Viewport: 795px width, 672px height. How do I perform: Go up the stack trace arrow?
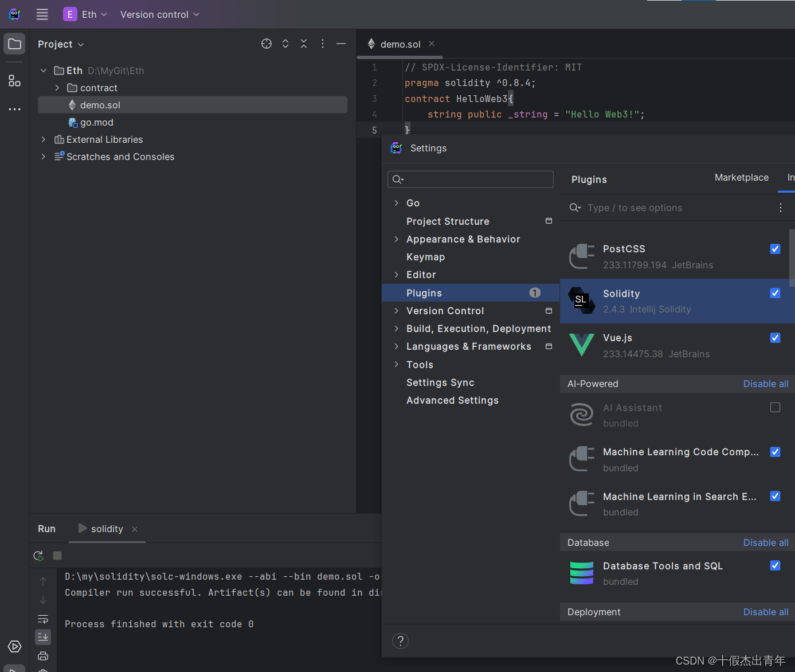coord(43,581)
